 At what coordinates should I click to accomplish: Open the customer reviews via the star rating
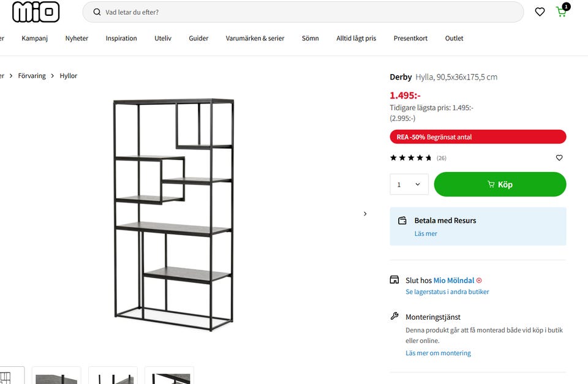(x=409, y=157)
